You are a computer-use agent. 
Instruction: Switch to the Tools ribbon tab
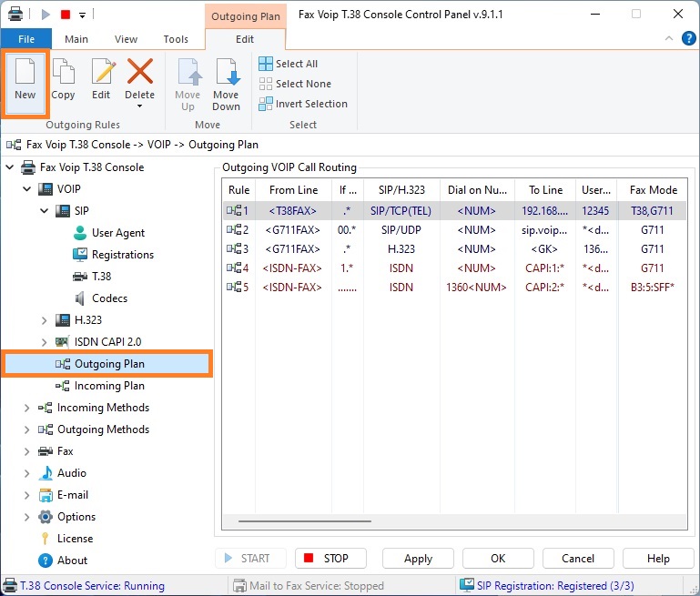click(176, 39)
